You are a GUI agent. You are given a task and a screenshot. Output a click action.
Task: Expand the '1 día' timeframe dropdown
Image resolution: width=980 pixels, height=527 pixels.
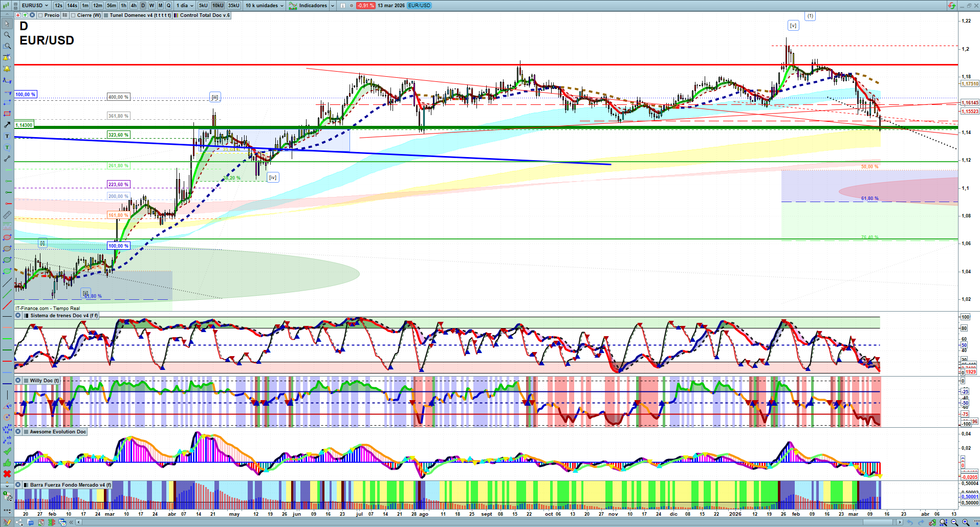click(x=185, y=6)
